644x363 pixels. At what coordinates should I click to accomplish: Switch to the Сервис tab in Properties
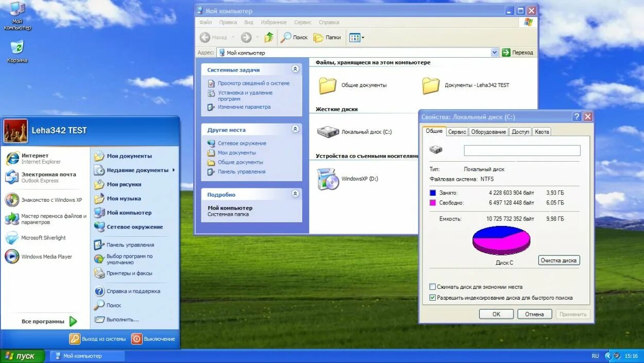point(457,132)
